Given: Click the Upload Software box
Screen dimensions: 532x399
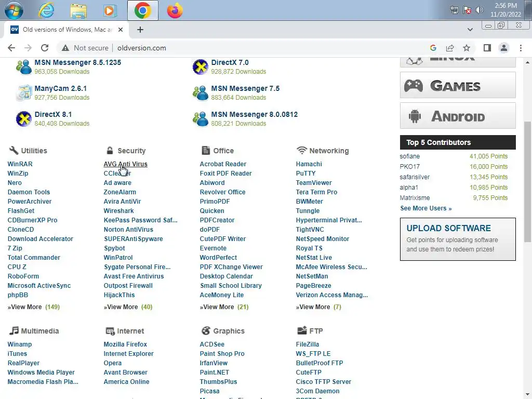Looking at the screenshot, I should click(458, 239).
